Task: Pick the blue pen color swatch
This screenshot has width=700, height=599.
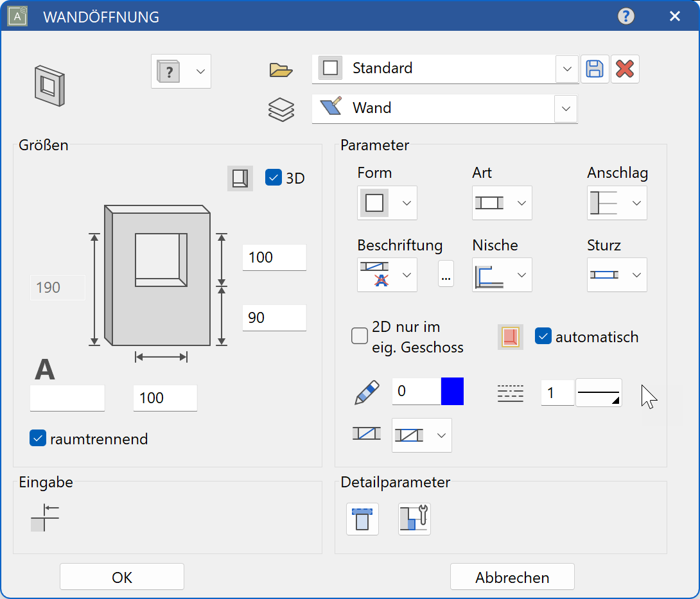Action: click(452, 392)
